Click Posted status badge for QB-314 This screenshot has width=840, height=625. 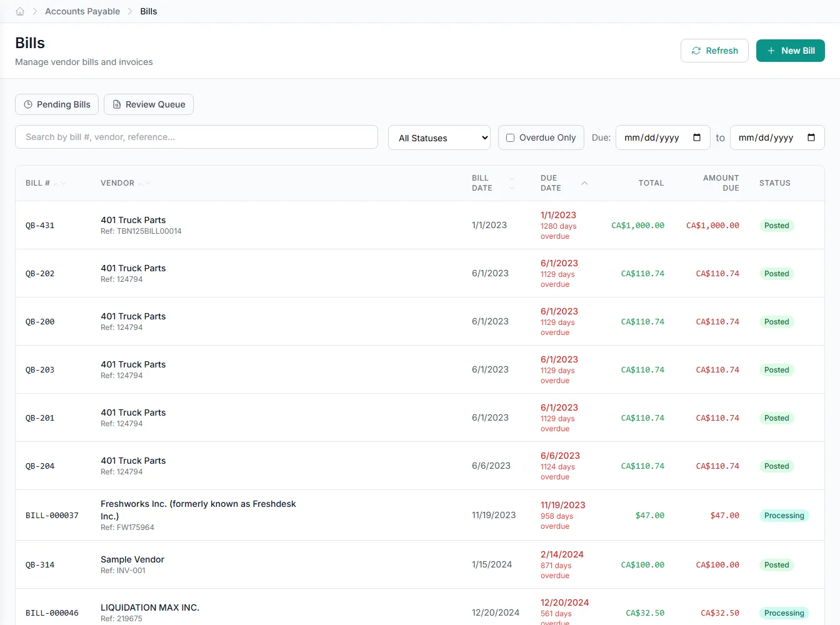point(777,565)
